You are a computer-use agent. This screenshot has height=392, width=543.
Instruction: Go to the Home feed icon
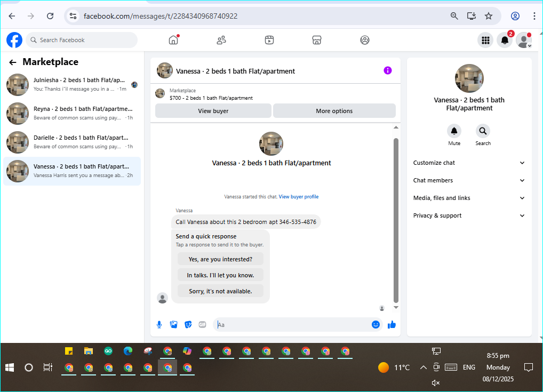click(173, 40)
